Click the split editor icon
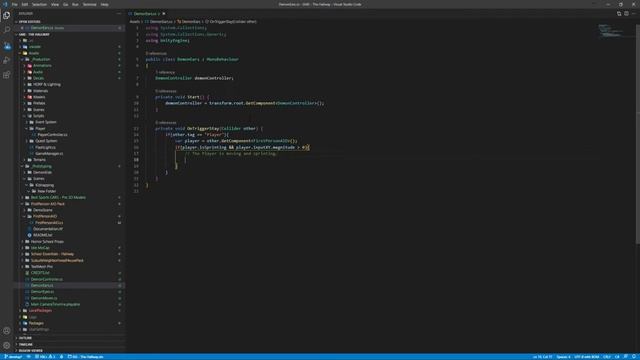 pos(626,13)
